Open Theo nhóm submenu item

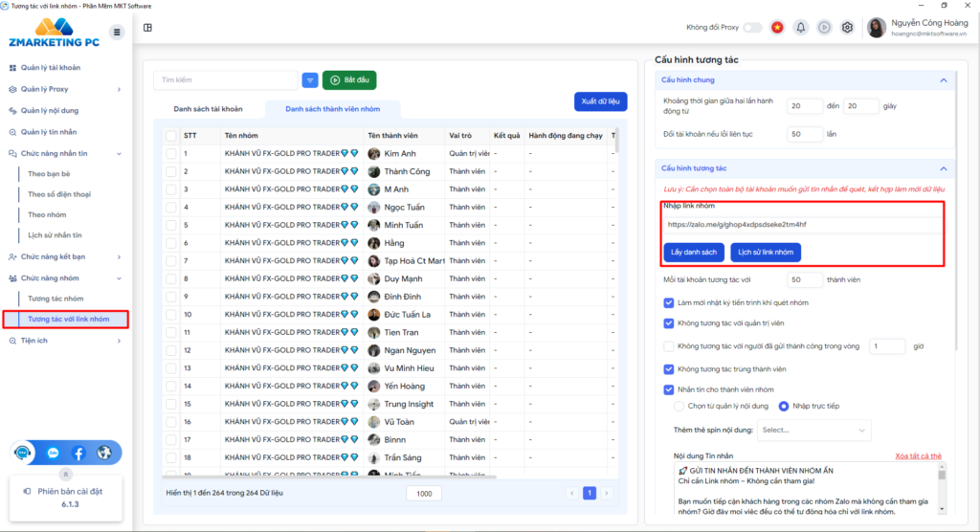(x=47, y=215)
